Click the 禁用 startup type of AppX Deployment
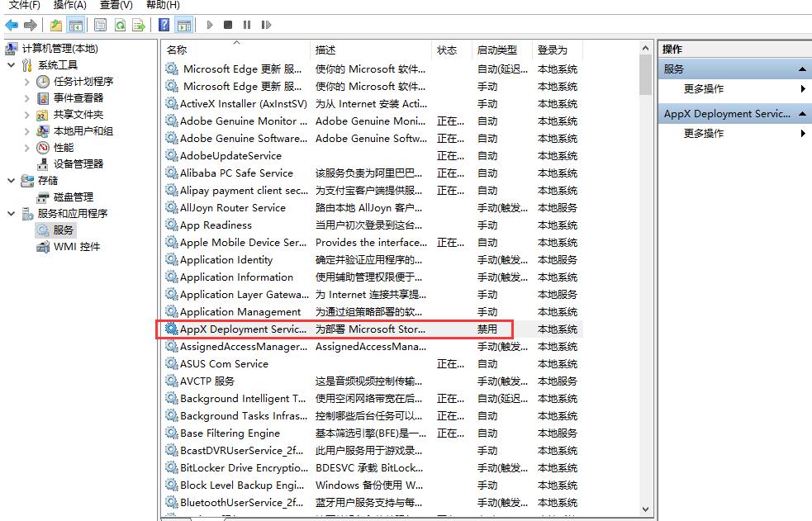This screenshot has width=812, height=521. (x=487, y=329)
